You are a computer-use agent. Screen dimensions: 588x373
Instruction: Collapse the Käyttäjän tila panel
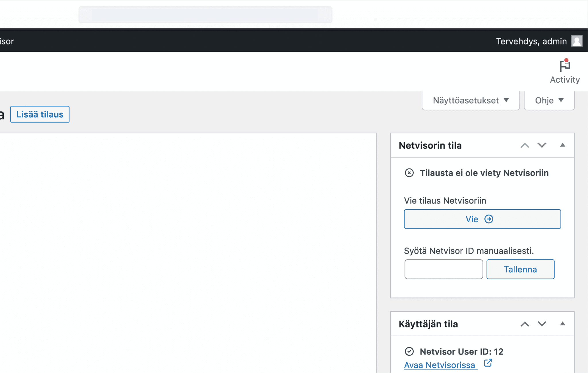click(x=562, y=324)
